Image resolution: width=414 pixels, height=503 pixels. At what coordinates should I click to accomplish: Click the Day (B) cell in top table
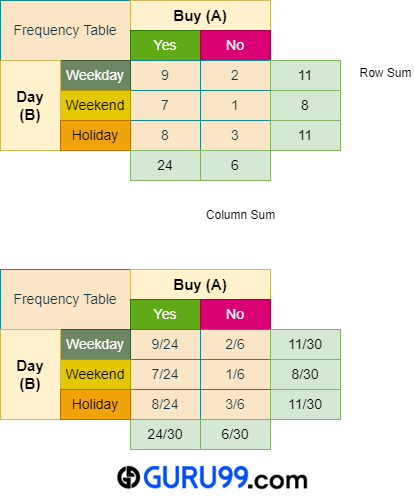click(x=30, y=105)
